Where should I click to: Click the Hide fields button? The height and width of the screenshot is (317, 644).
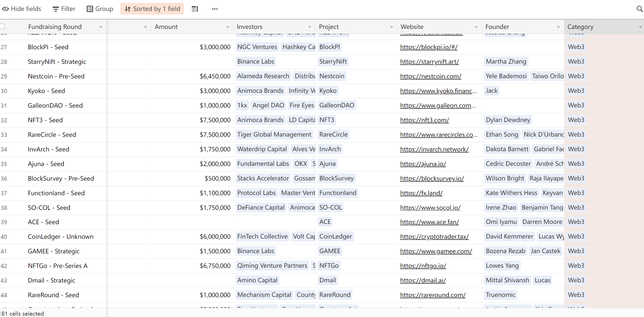22,9
